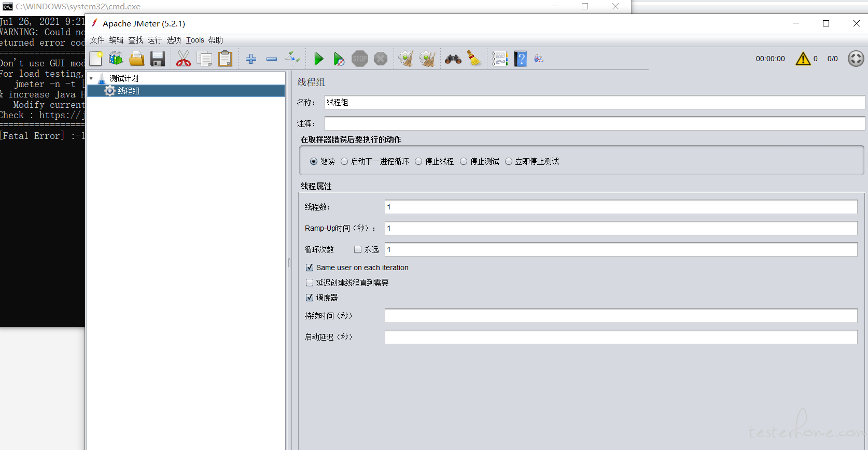Tick the 永远 loop forever checkbox

coord(358,249)
